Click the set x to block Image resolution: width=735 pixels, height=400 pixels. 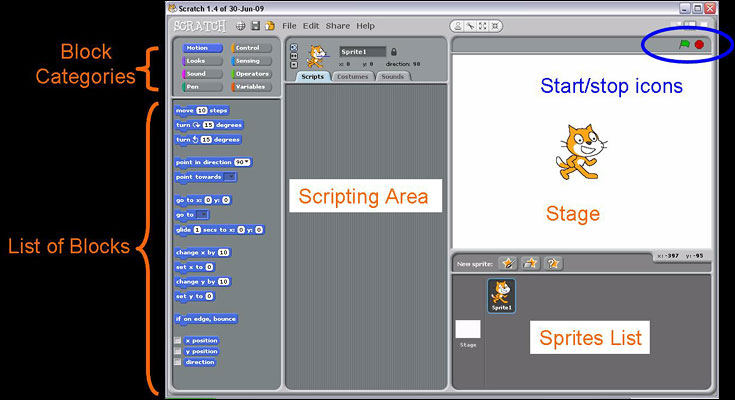(x=194, y=267)
